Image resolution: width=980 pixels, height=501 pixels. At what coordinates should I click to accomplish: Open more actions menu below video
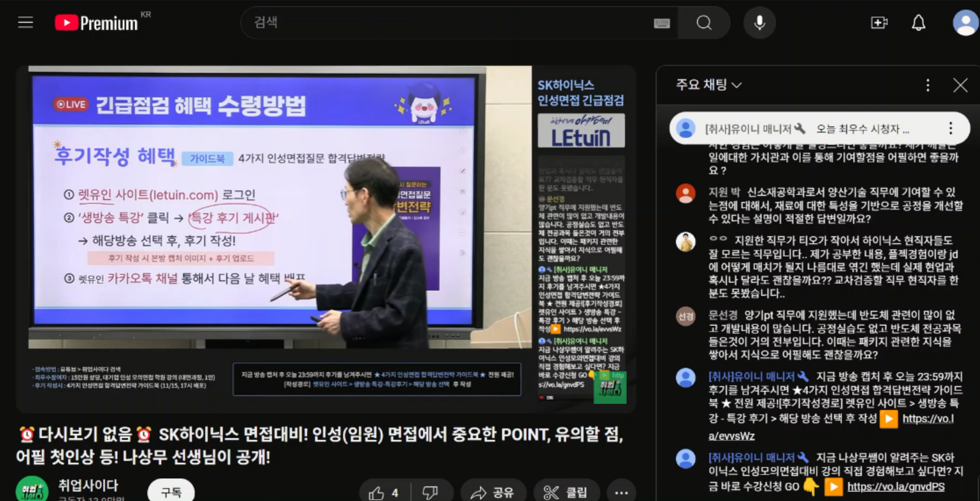(x=621, y=493)
